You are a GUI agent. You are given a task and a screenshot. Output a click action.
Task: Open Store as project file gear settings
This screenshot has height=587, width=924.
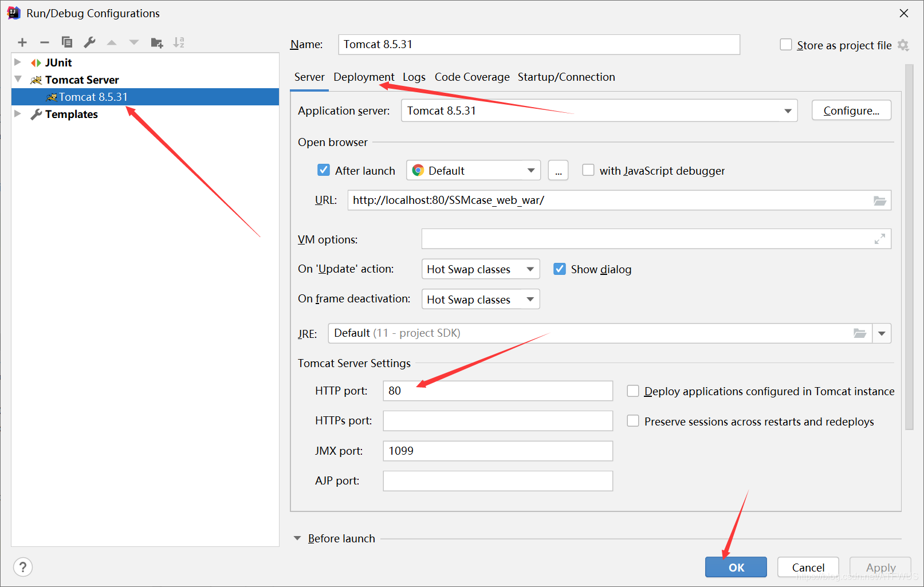tap(903, 45)
